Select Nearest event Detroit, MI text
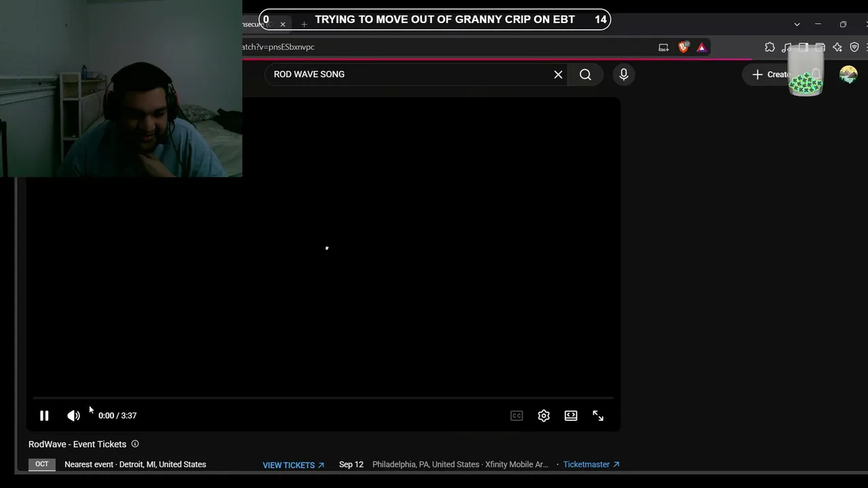 tap(135, 464)
